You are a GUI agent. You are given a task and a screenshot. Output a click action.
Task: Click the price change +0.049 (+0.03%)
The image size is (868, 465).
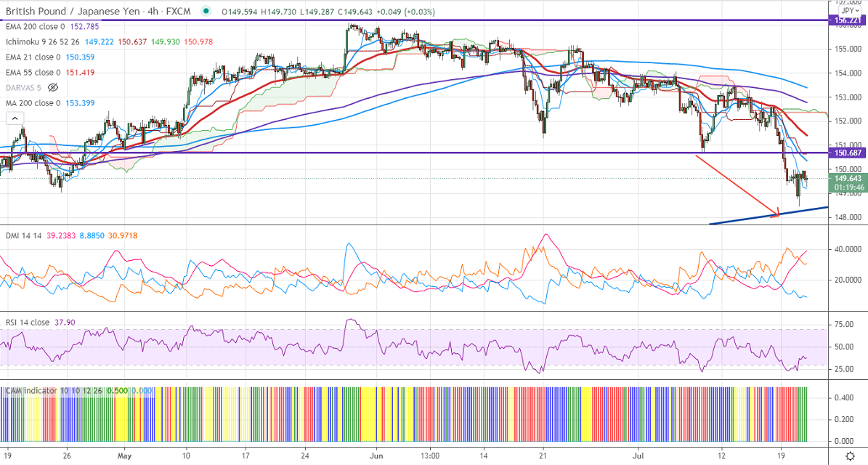406,12
